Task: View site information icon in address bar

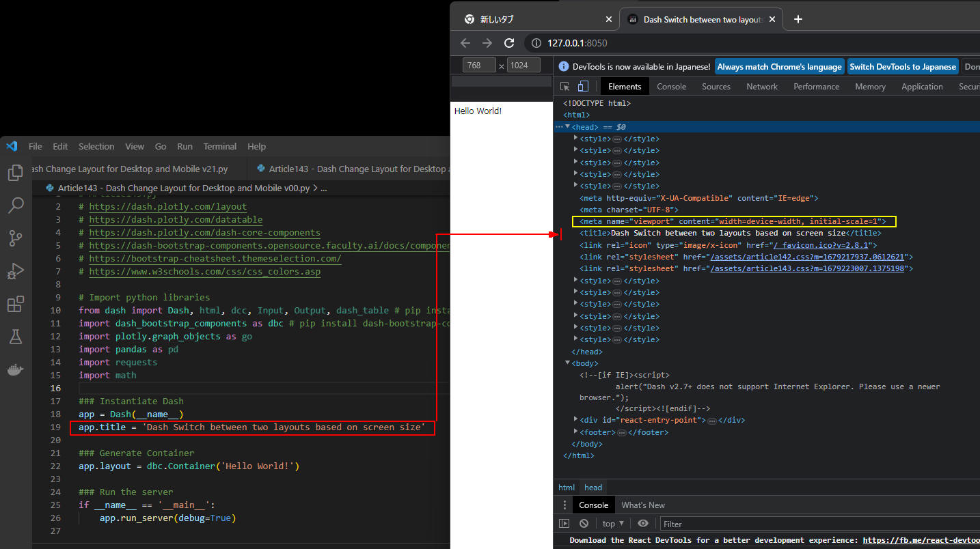Action: [536, 43]
